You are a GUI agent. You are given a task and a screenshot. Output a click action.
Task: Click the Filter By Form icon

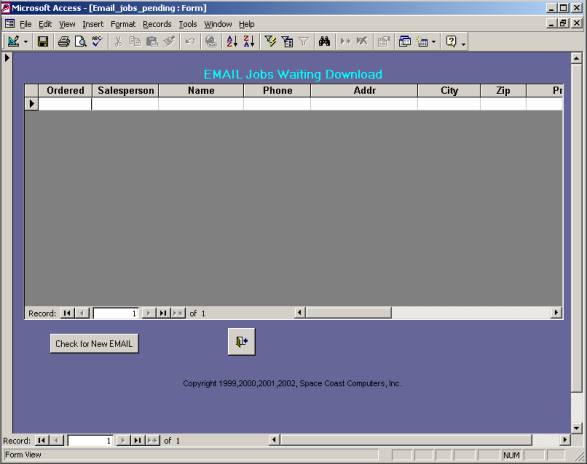(287, 42)
